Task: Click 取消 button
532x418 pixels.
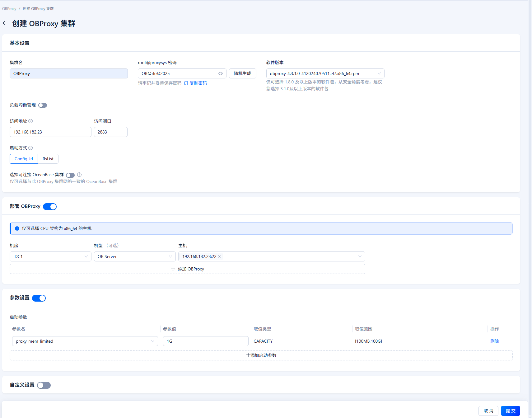Action: tap(488, 411)
